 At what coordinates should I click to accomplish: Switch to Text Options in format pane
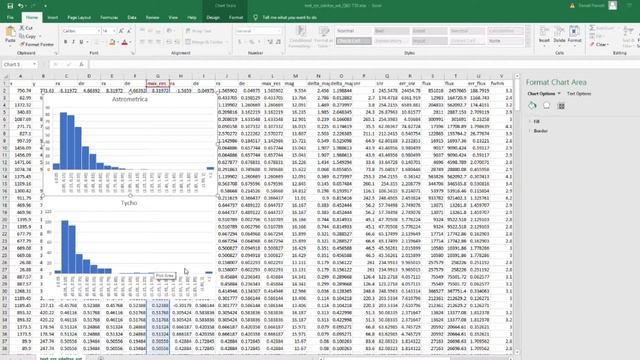pyautogui.click(x=579, y=93)
